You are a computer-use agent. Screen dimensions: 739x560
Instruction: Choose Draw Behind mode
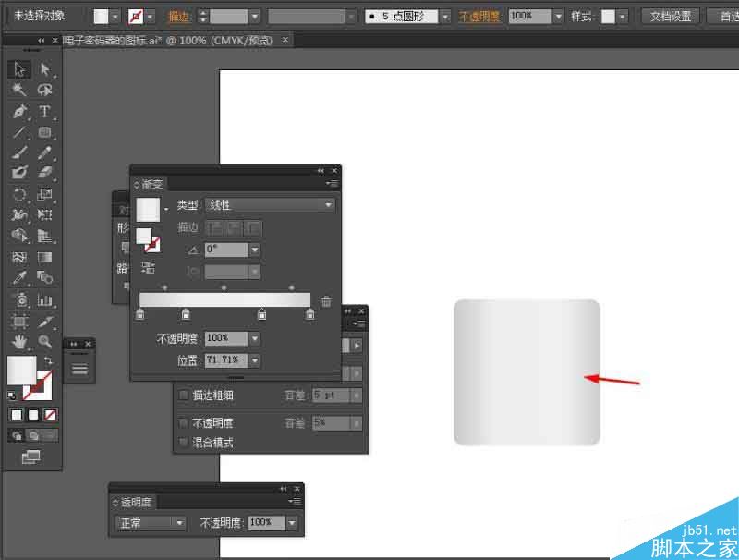pos(33,435)
